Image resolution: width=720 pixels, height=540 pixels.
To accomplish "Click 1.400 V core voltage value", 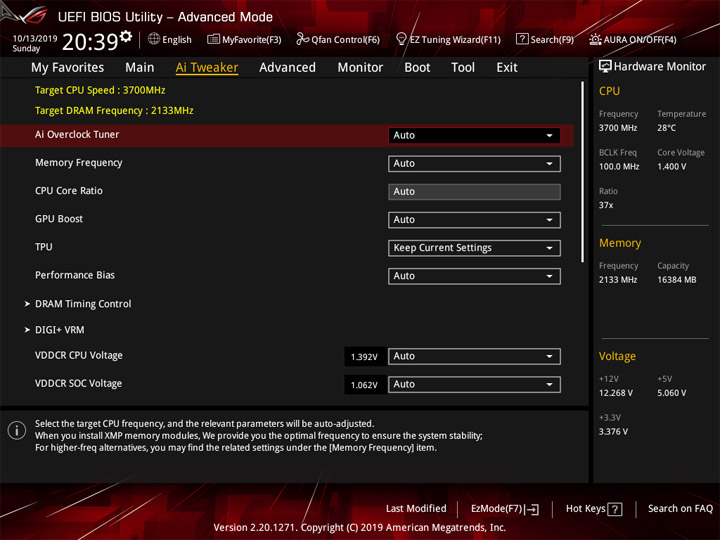I will click(x=672, y=167).
